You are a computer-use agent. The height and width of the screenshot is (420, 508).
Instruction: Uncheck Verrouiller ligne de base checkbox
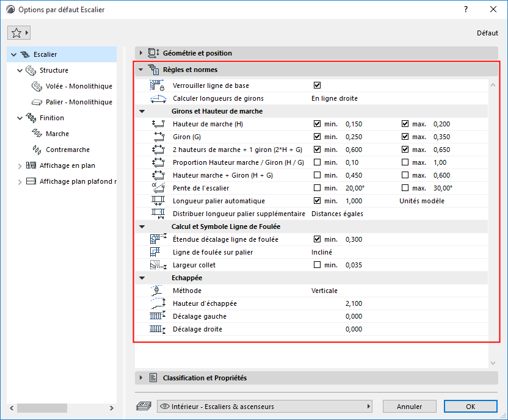317,85
